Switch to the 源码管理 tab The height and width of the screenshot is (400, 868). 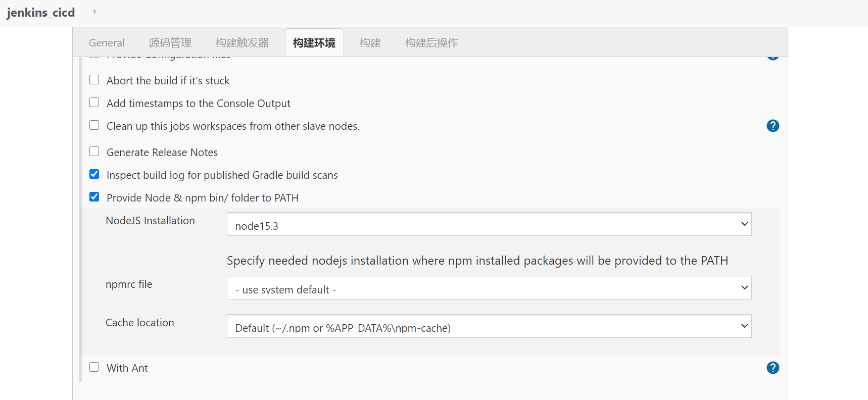click(170, 43)
